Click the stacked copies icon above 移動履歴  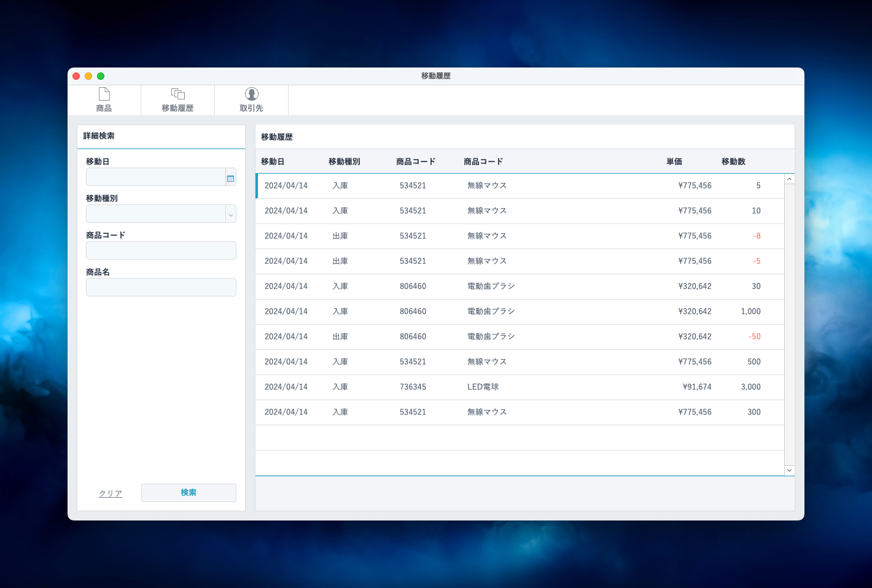click(x=177, y=93)
